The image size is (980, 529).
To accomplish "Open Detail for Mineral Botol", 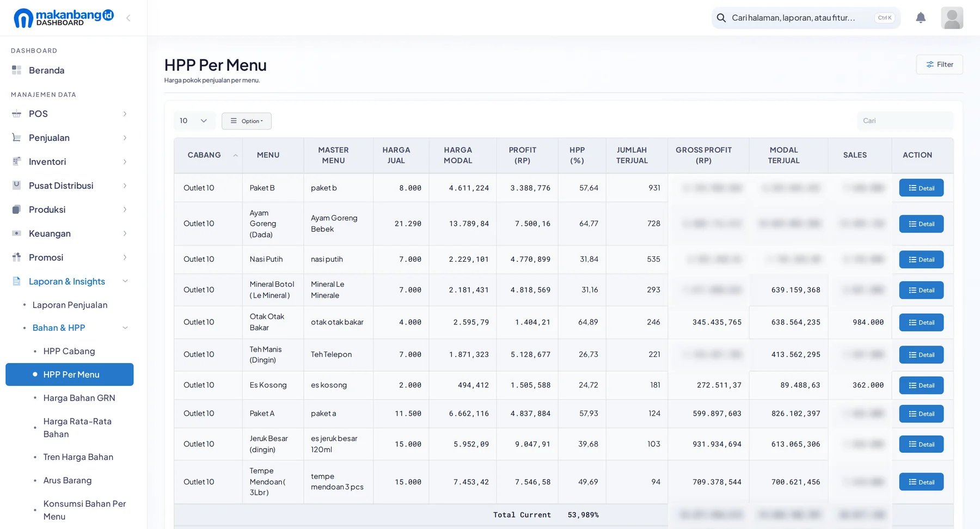I will point(921,290).
